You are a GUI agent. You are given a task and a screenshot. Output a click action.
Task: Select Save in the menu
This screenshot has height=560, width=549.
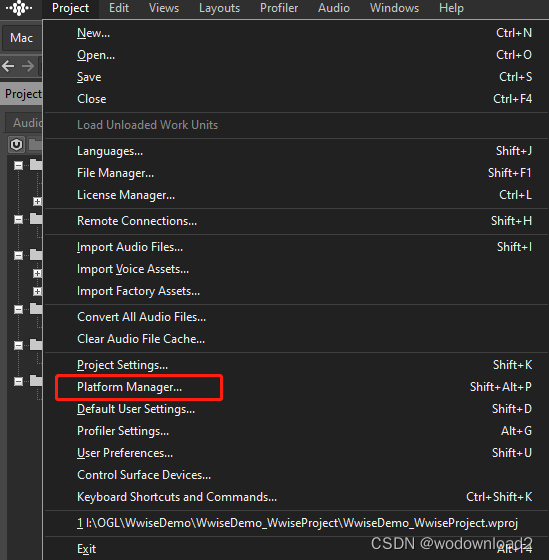(x=296, y=77)
